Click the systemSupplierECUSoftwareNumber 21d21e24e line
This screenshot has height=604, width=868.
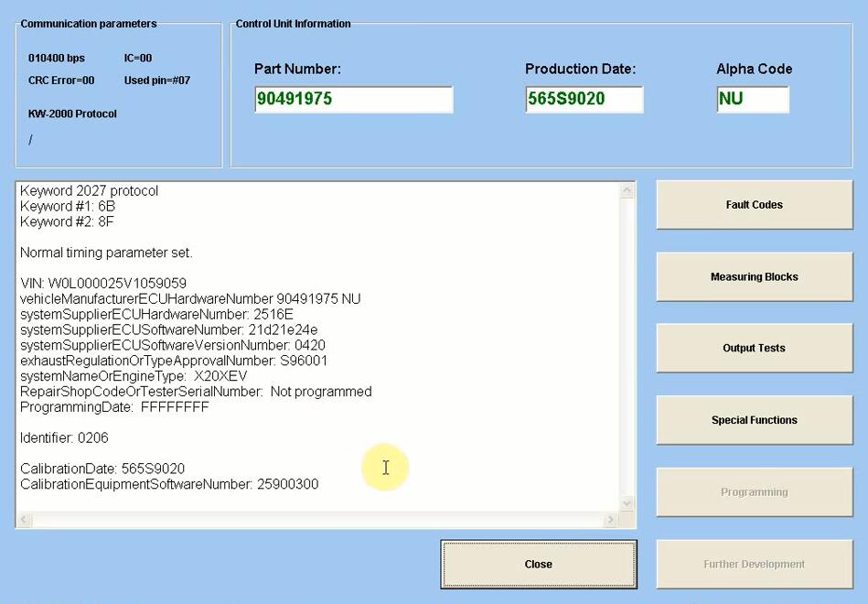(169, 329)
